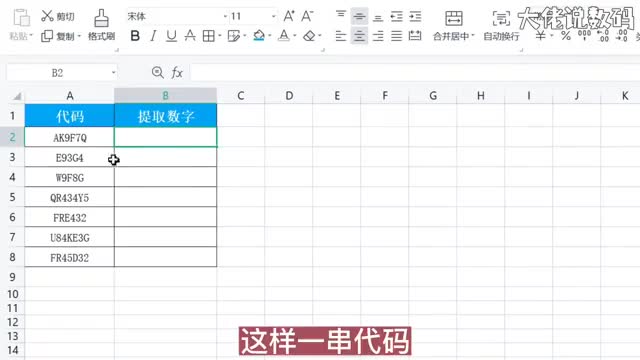Click the Merge and Center icon
Image resolution: width=640 pixels, height=360 pixels.
click(453, 18)
